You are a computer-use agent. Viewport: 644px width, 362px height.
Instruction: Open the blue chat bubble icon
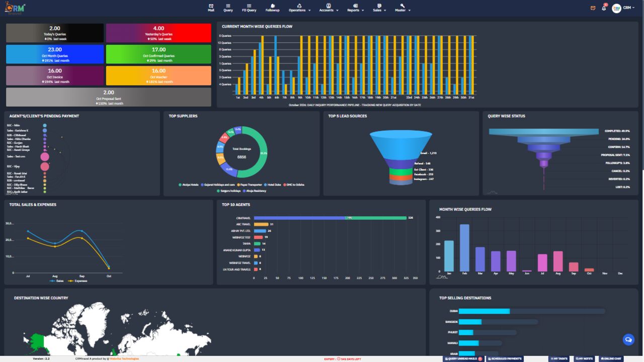click(x=628, y=340)
